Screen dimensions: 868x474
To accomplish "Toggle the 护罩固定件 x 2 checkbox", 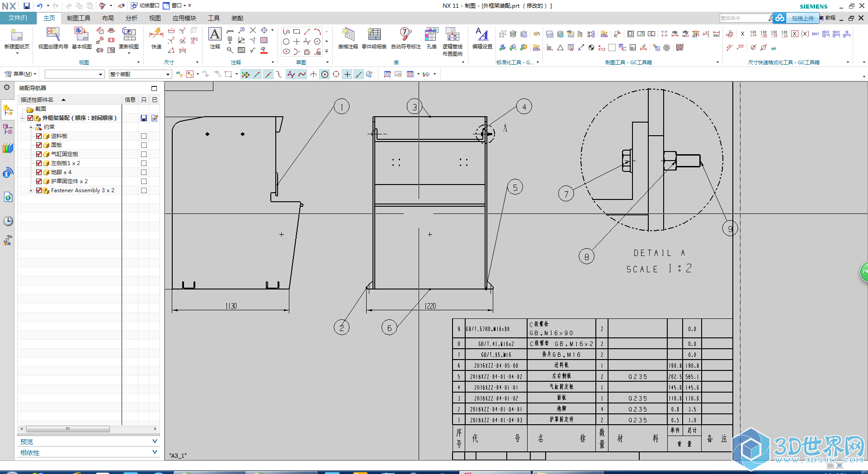I will pyautogui.click(x=39, y=181).
